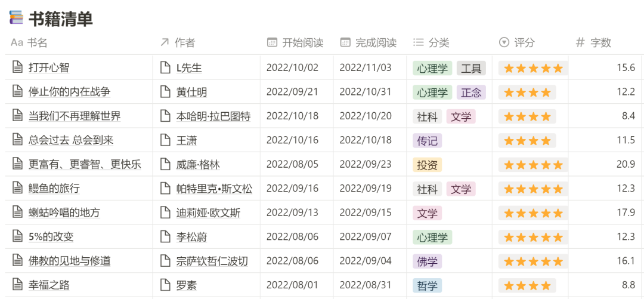Open page icon of 打开心智 row

(x=17, y=67)
